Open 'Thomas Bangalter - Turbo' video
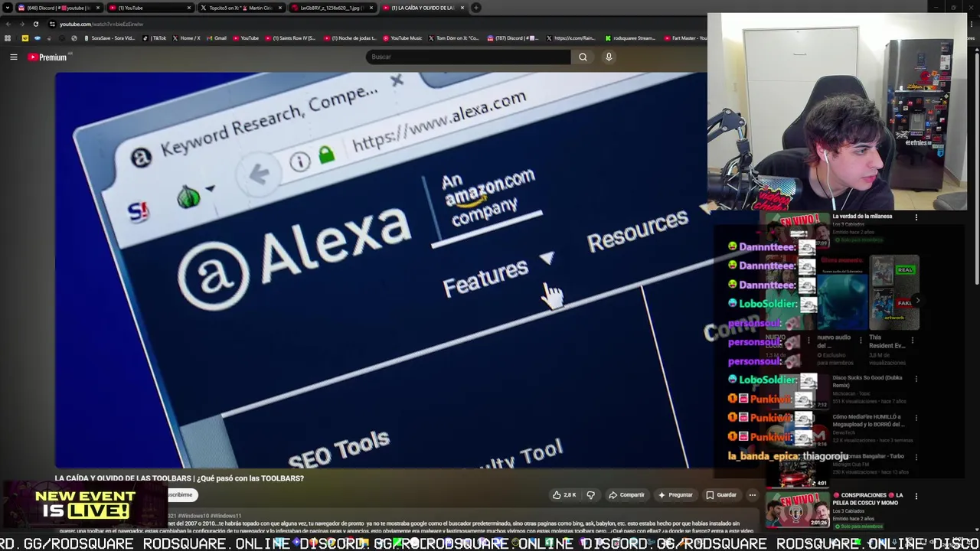The width and height of the screenshot is (980, 551). coord(868,456)
